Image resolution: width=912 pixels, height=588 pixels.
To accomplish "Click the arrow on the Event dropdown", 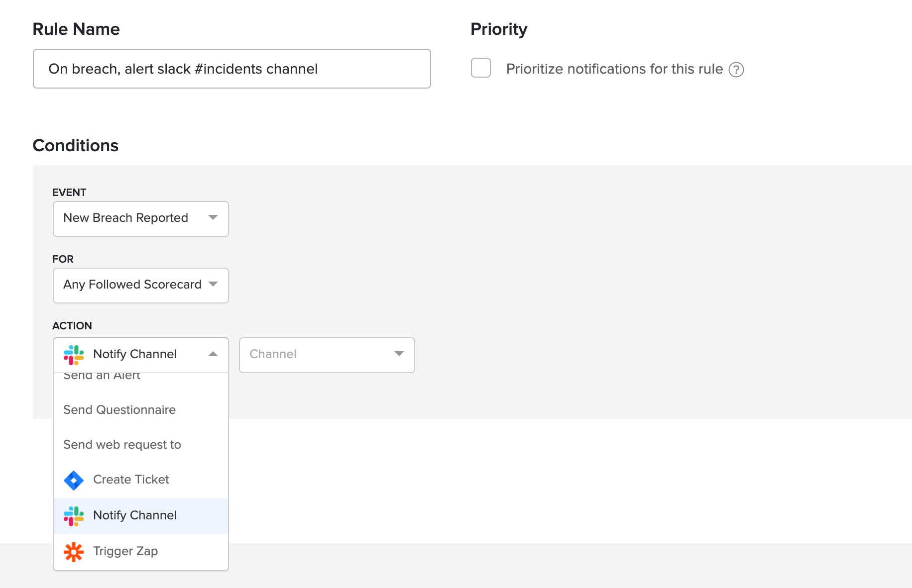I will point(213,218).
